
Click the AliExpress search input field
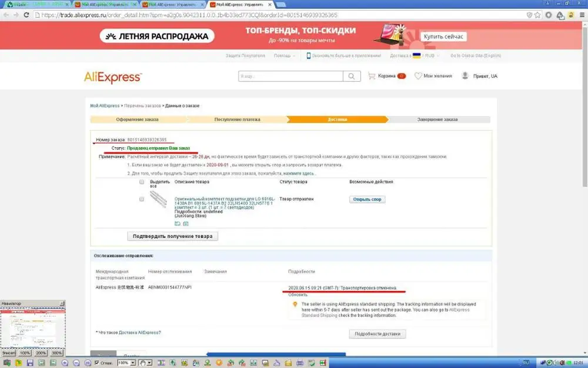coord(290,76)
